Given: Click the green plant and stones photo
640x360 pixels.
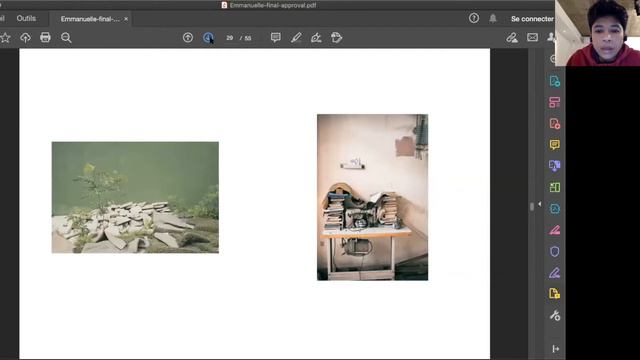Looking at the screenshot, I should [x=135, y=198].
